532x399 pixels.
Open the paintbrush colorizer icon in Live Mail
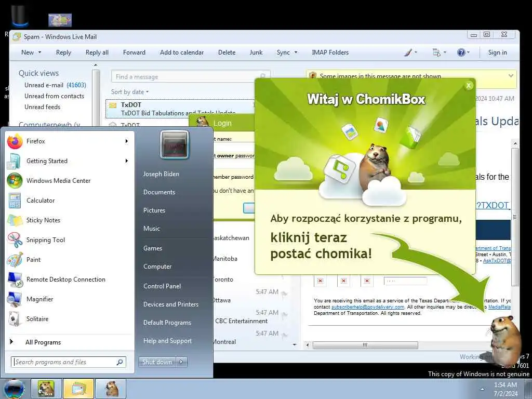[408, 52]
